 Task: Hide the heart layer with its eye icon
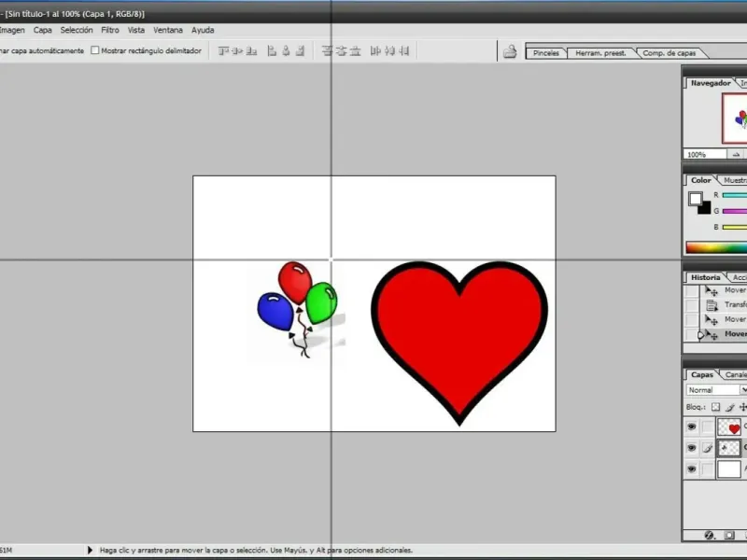click(x=692, y=427)
